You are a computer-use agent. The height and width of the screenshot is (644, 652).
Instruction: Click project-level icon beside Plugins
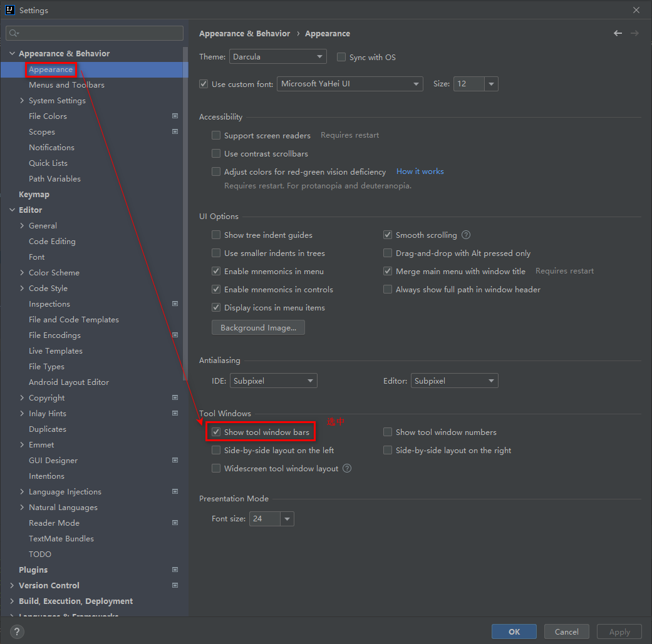[175, 570]
